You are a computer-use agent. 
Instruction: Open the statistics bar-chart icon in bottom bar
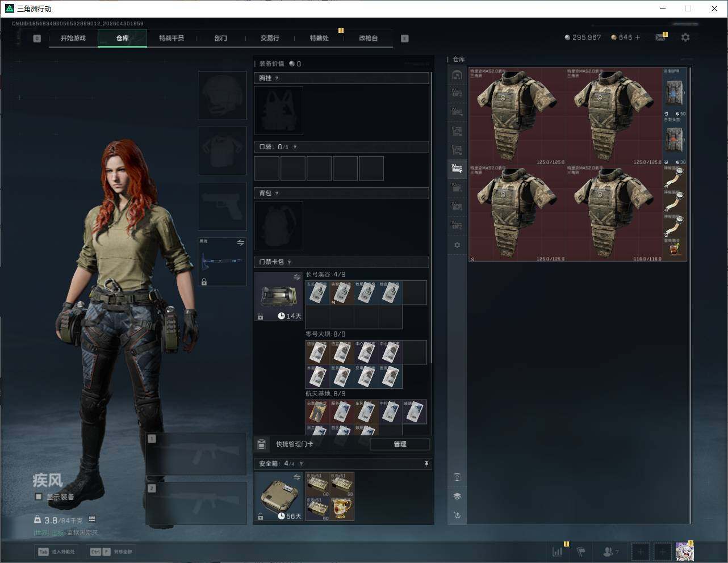coord(558,551)
